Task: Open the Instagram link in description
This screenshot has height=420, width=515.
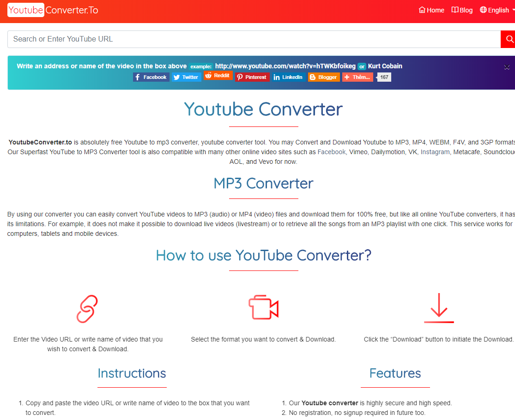Action: 435,152
